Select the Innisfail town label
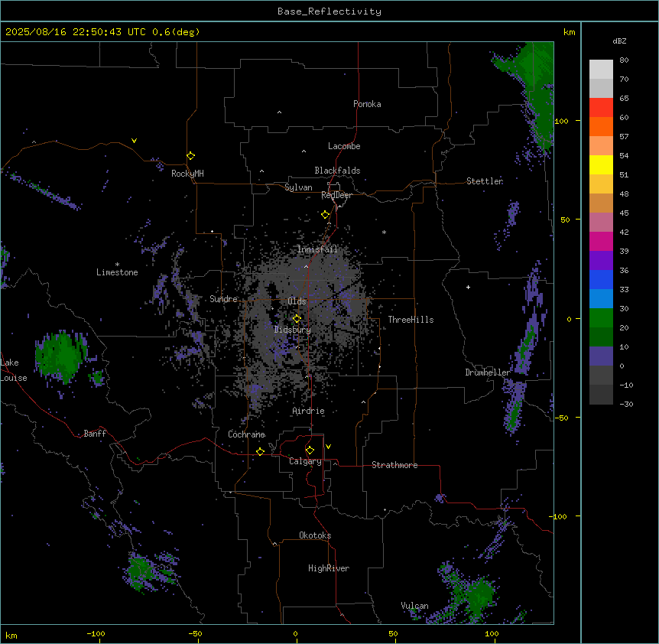 pyautogui.click(x=317, y=249)
